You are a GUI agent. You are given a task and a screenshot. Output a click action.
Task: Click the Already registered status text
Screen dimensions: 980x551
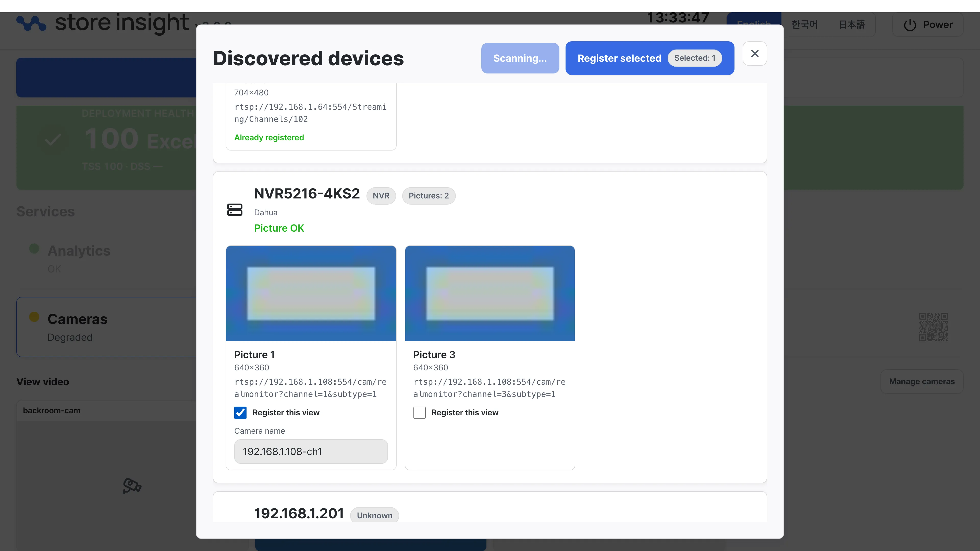[x=269, y=138]
